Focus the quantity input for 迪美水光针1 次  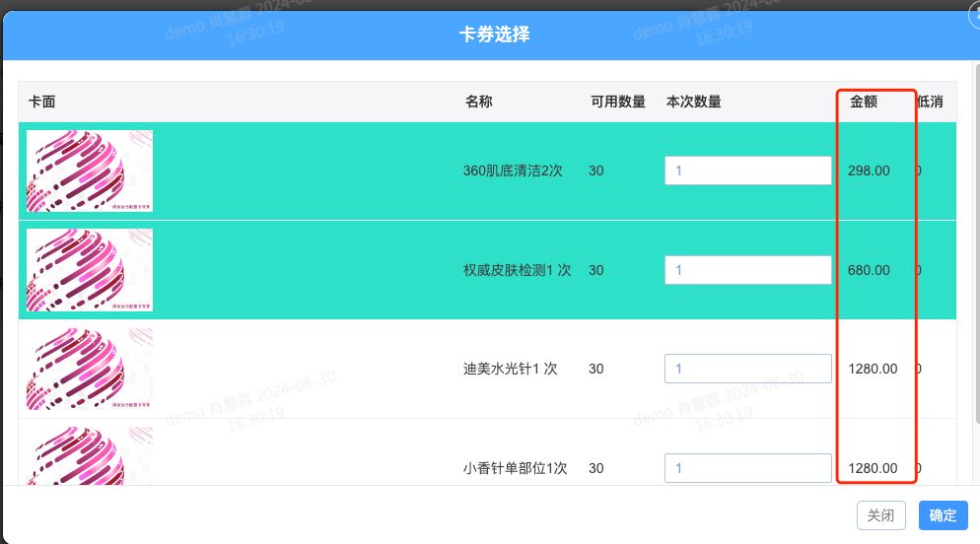click(747, 369)
